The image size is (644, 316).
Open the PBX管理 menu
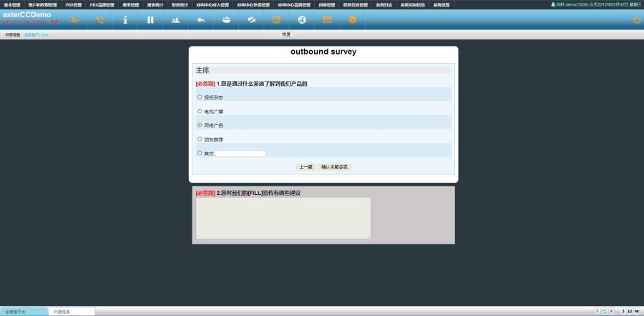click(74, 5)
